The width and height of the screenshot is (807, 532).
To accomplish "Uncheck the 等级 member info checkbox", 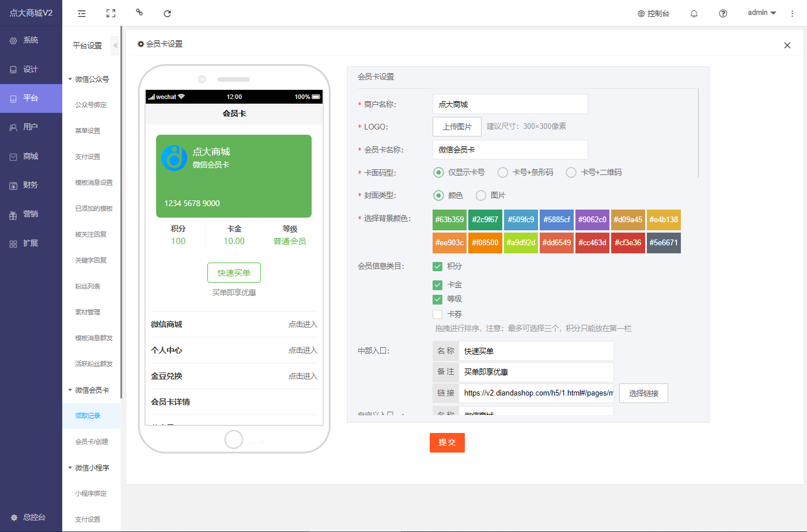I will click(x=438, y=299).
